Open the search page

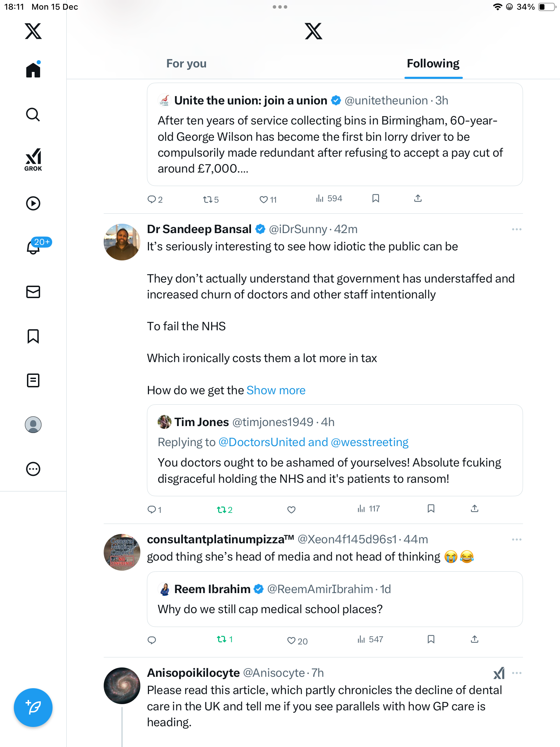[33, 115]
